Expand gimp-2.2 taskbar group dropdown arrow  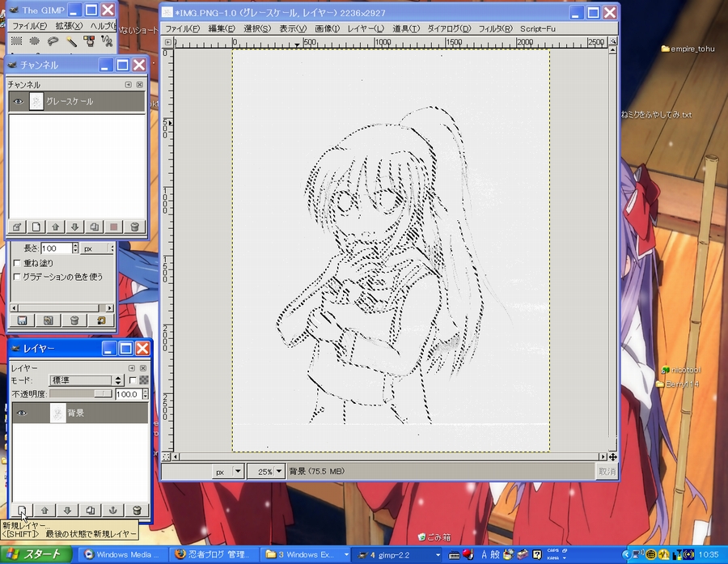coord(438,555)
